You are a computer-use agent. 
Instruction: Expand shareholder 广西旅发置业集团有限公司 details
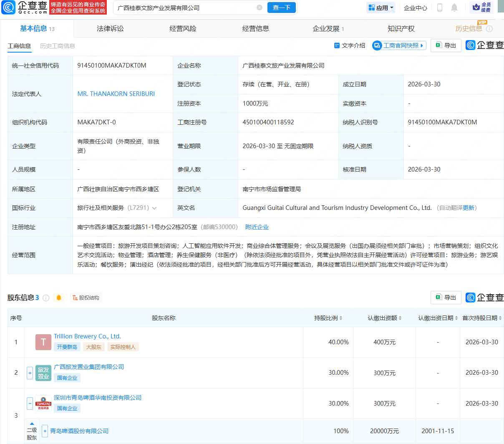click(x=30, y=373)
